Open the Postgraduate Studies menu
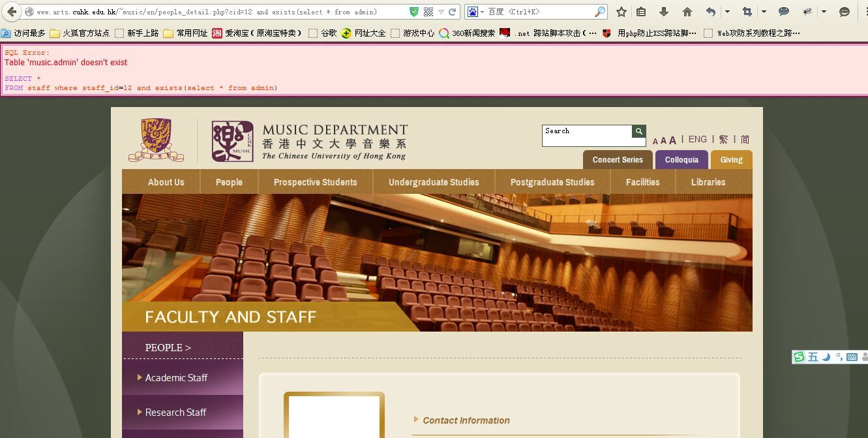Screen dimensions: 868x438 point(552,182)
